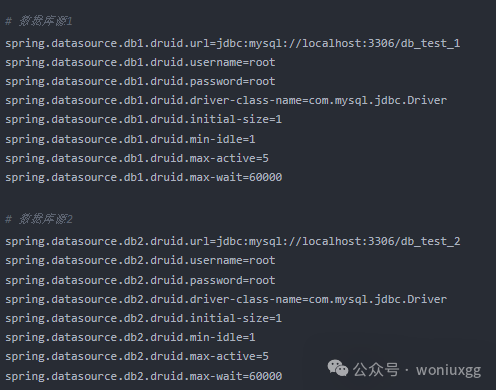Click the db2 initial-size=1 line
The height and width of the screenshot is (390, 496).
point(144,318)
